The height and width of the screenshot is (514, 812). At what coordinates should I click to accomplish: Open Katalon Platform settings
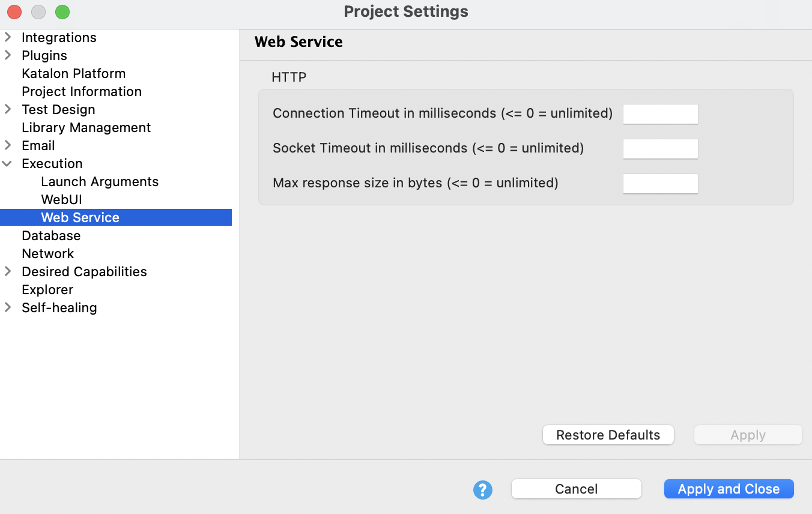tap(73, 73)
